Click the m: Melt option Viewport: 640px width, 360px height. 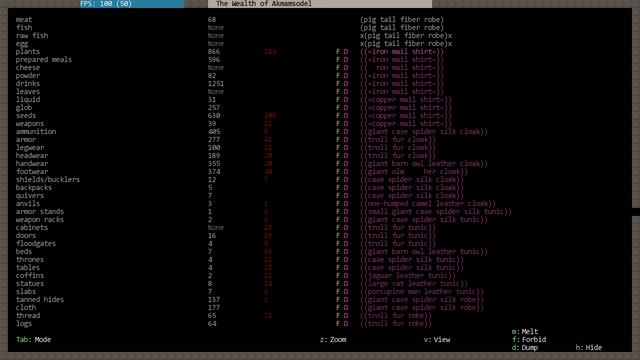(x=525, y=331)
